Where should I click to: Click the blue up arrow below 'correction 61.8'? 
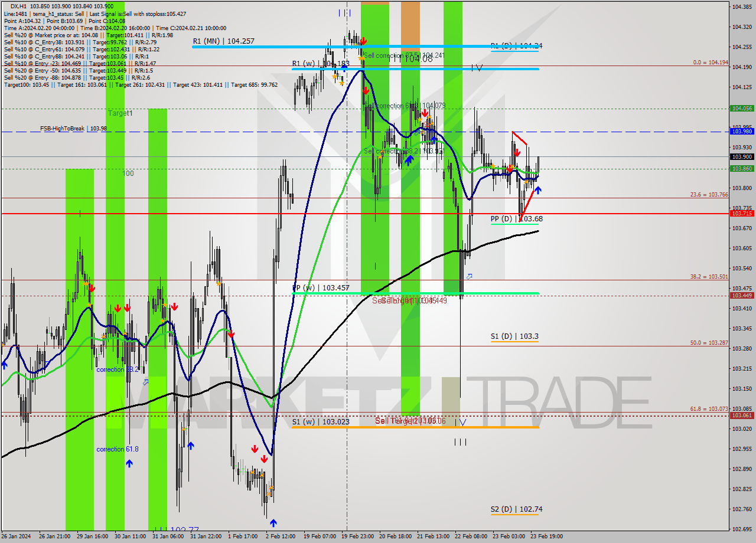[129, 463]
